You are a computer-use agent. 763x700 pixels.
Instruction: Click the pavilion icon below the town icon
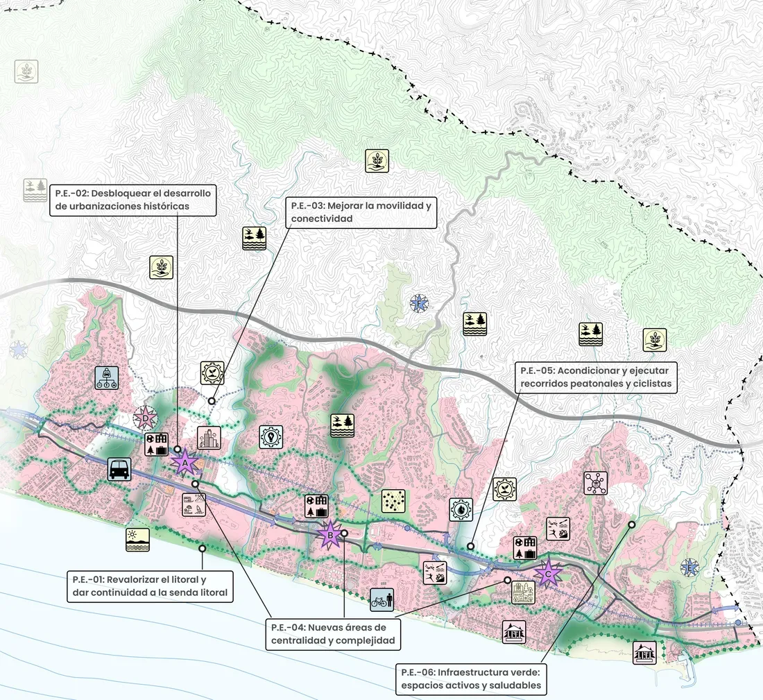(515, 632)
